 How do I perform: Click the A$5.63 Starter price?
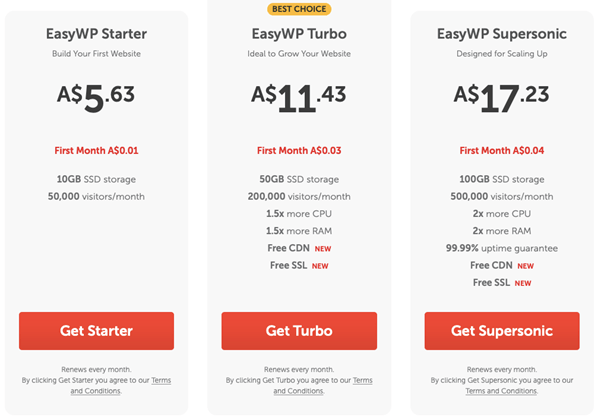(96, 98)
